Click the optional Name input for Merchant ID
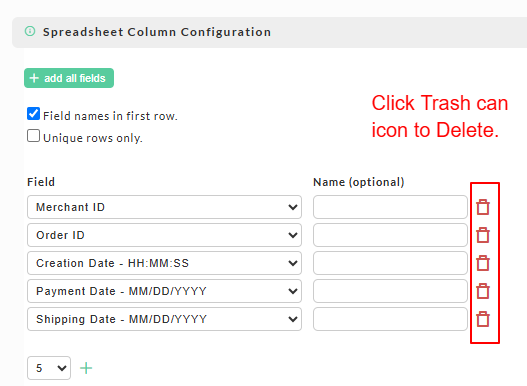 pos(390,207)
